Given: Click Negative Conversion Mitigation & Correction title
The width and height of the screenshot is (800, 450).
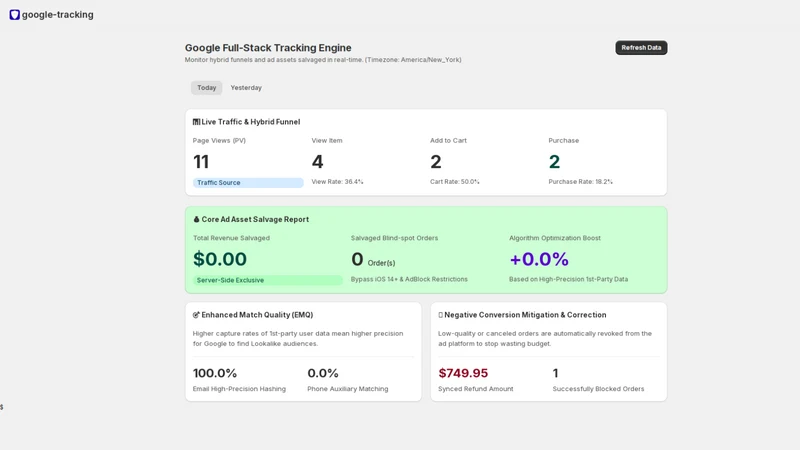Looking at the screenshot, I should (525, 315).
